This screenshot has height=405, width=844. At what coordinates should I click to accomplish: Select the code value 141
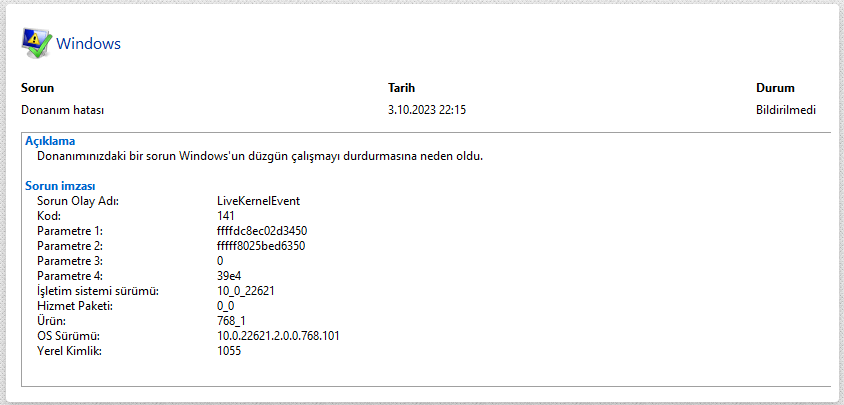[x=226, y=216]
